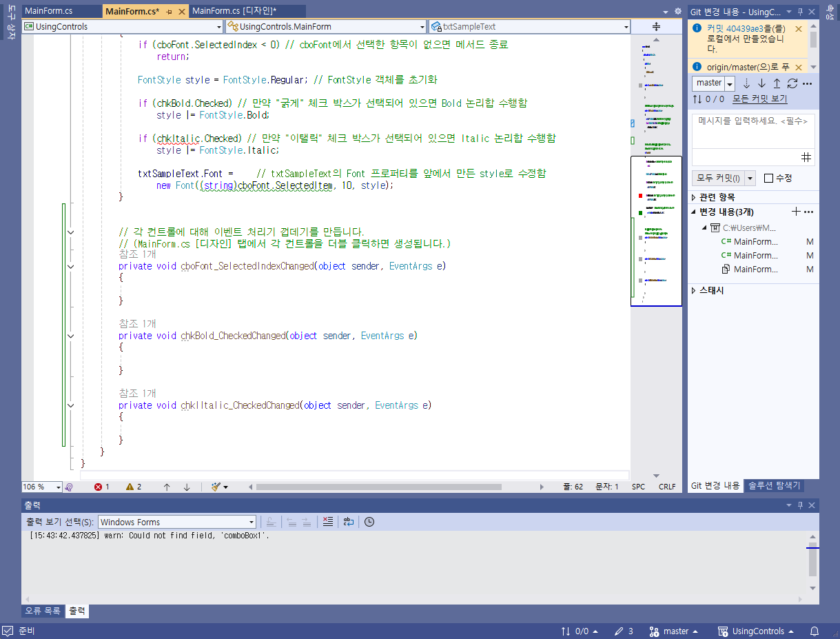Fetch from remote in Git changes panel
This screenshot has height=639, width=840.
click(746, 83)
